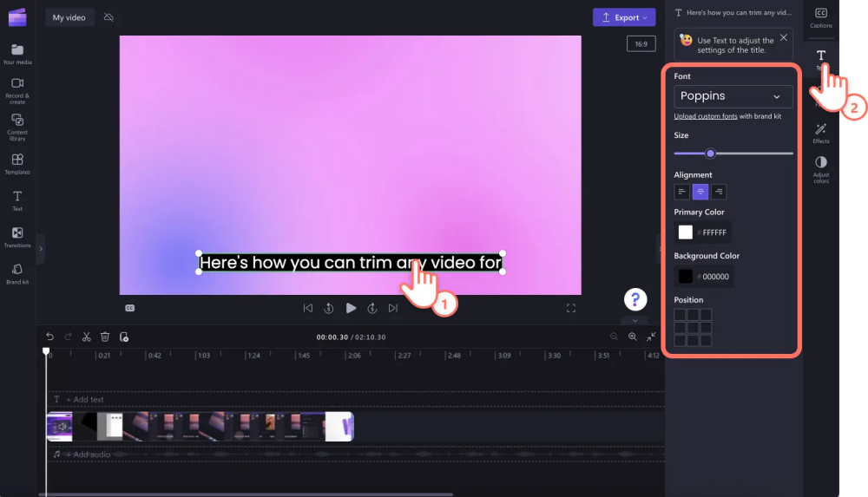Expand collapsed left sidebar chevron
The width and height of the screenshot is (868, 497).
point(41,248)
